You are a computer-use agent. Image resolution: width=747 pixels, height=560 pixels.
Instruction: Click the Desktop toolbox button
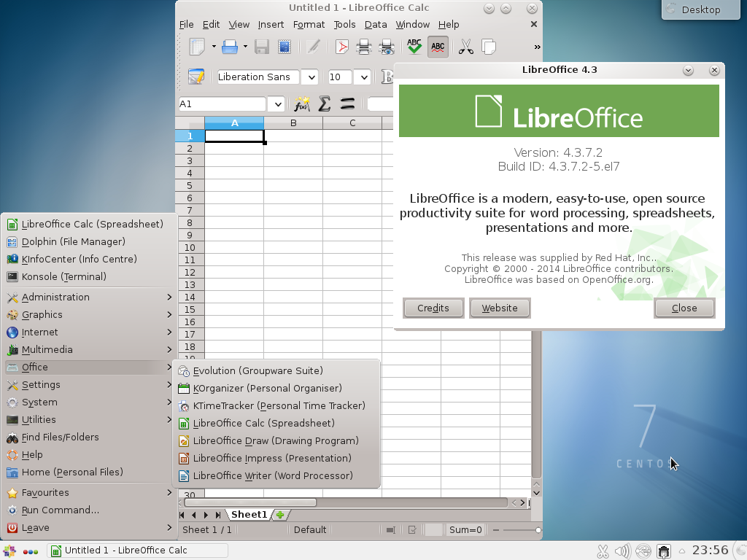click(x=701, y=9)
